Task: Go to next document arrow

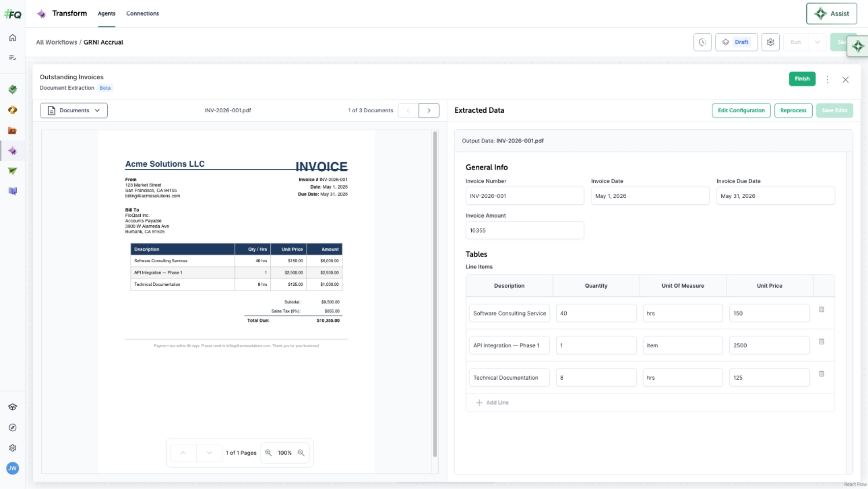Action: pyautogui.click(x=429, y=110)
